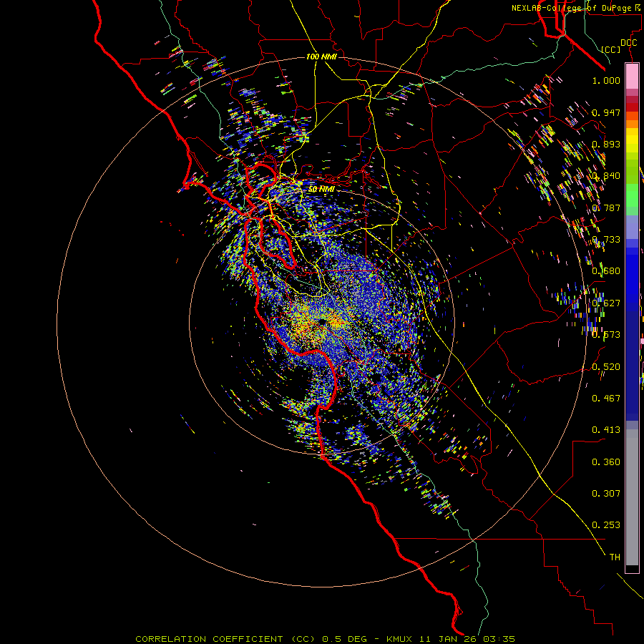Click the 0.467 scale value
The width and height of the screenshot is (644, 644).
pos(606,399)
